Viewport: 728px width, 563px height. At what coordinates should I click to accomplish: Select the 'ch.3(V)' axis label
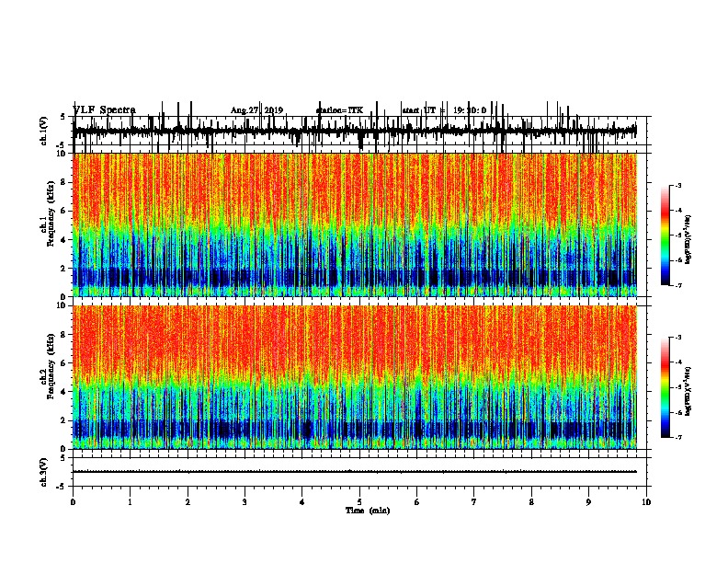tap(44, 472)
